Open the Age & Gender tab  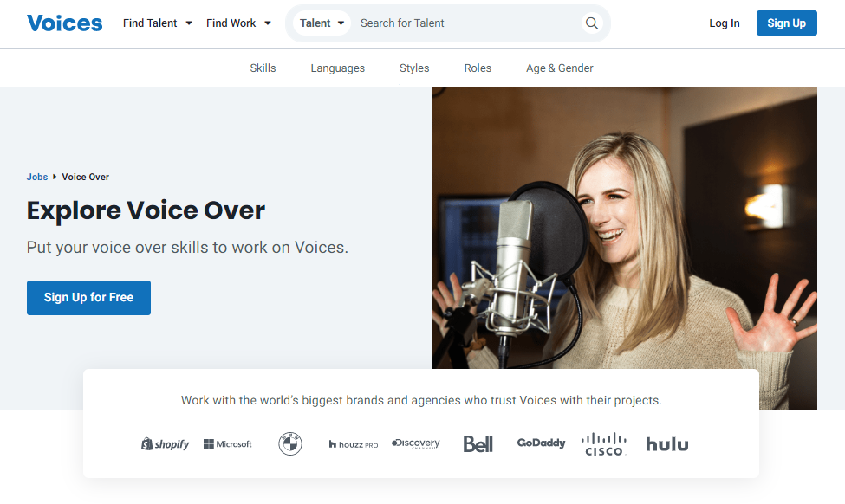tap(560, 68)
